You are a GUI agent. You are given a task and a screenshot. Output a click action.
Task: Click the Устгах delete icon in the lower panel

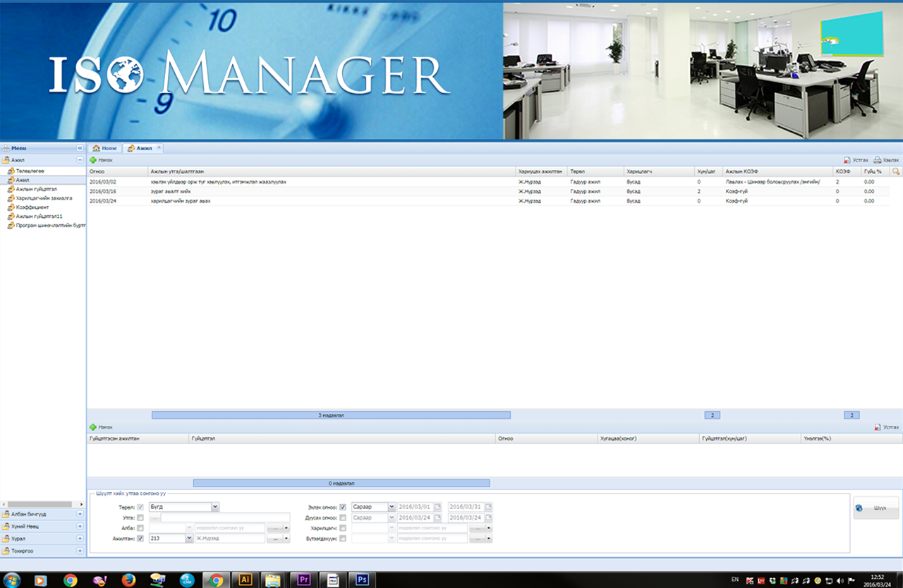pos(878,427)
